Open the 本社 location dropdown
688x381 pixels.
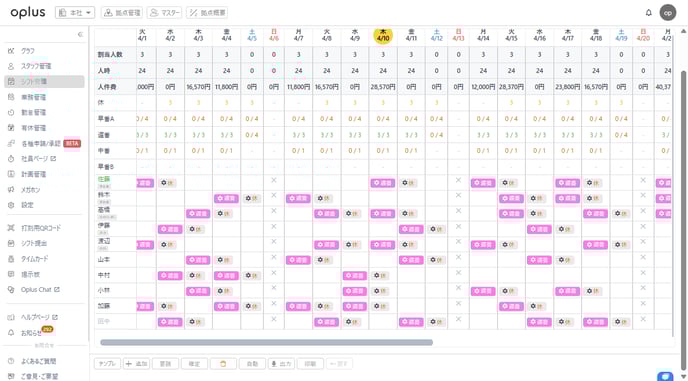point(75,13)
